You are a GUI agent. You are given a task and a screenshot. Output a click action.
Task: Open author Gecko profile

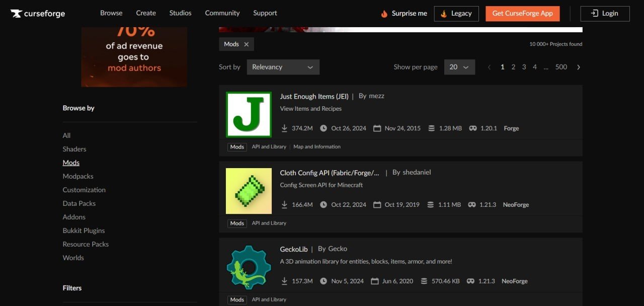[338, 249]
